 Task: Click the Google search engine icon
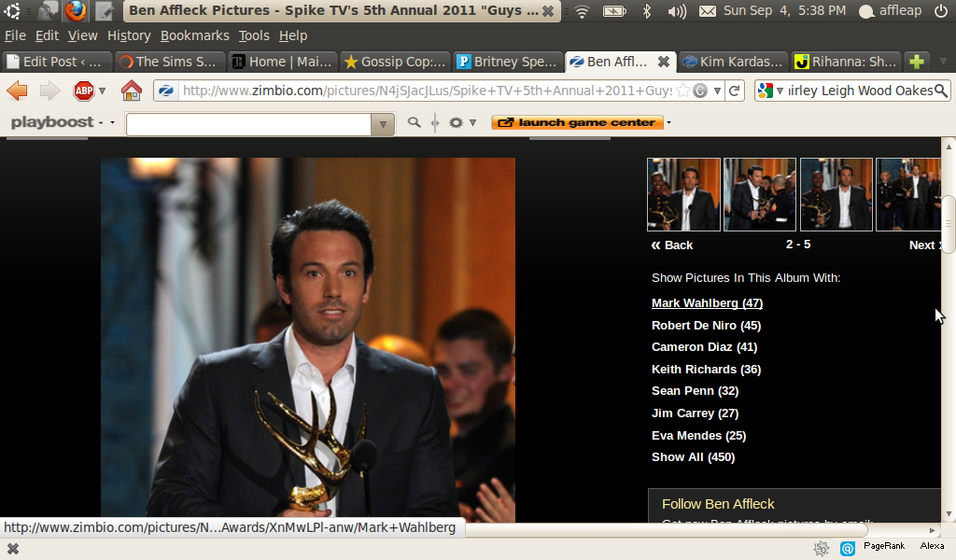[765, 91]
